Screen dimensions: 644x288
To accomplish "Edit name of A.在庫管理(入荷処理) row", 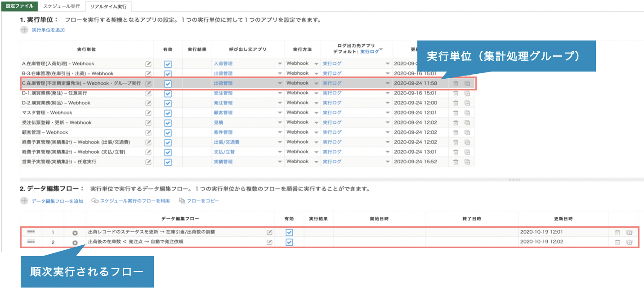I will (148, 64).
